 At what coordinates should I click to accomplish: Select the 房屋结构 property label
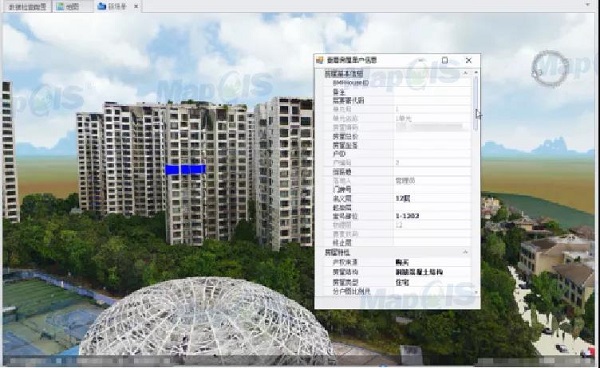pos(345,272)
